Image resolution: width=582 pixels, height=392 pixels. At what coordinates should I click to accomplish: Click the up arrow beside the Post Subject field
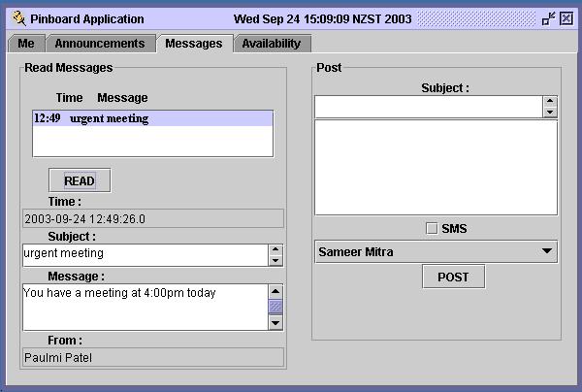[550, 101]
